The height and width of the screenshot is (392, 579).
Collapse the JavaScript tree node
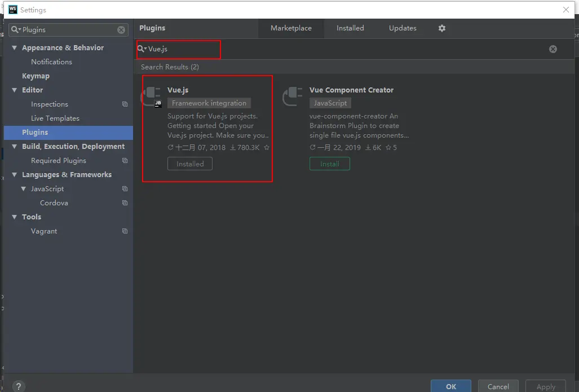click(x=23, y=189)
